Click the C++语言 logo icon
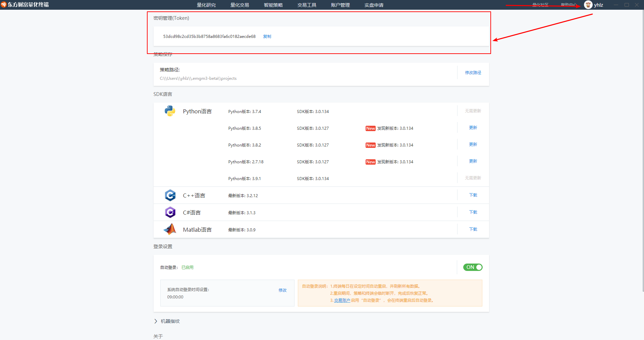 (x=170, y=195)
